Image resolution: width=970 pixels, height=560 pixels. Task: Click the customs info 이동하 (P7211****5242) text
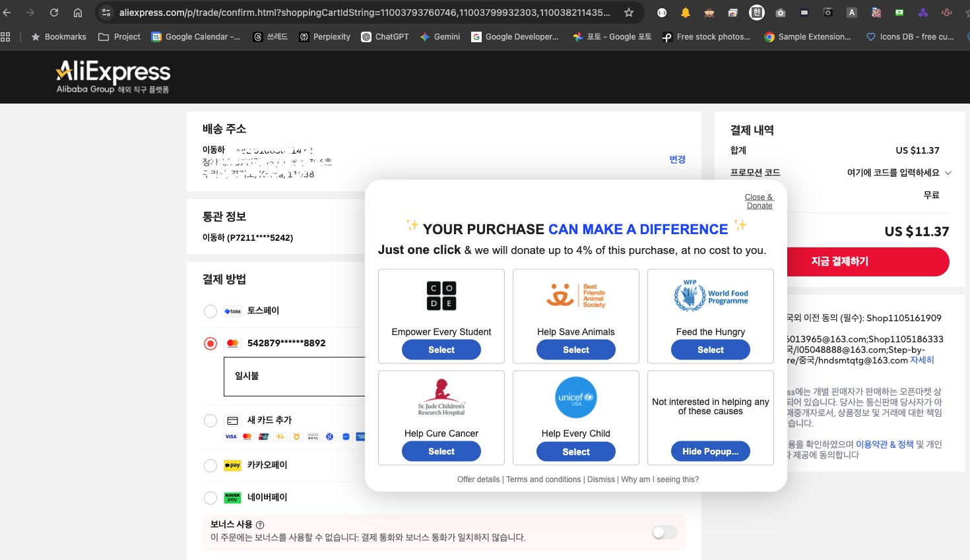tap(247, 237)
